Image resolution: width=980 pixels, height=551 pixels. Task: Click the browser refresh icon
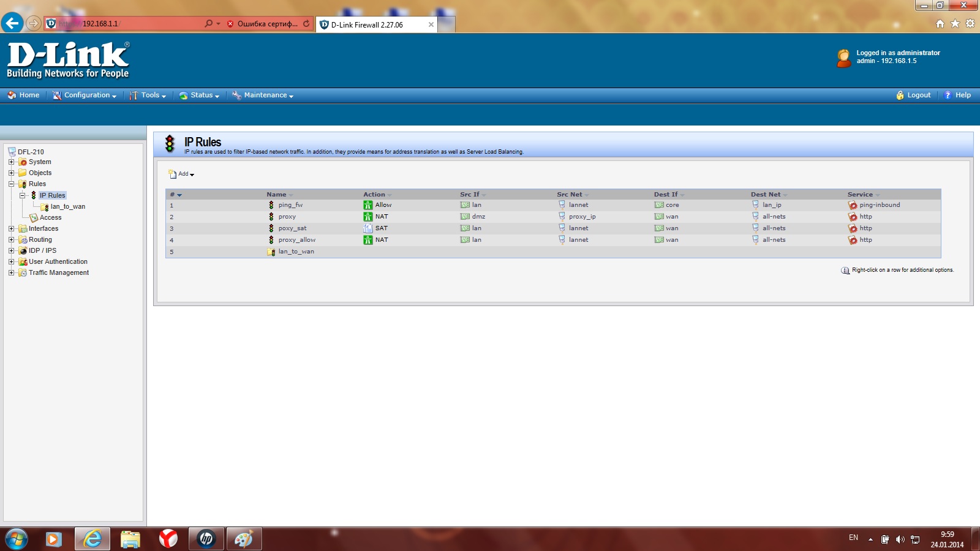[x=306, y=24]
